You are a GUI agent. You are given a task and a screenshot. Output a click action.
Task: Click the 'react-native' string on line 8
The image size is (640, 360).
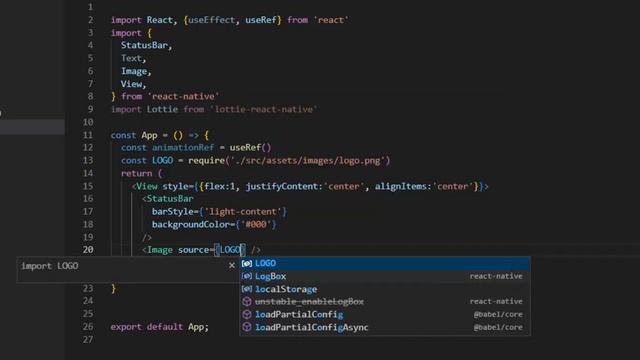[x=183, y=97]
